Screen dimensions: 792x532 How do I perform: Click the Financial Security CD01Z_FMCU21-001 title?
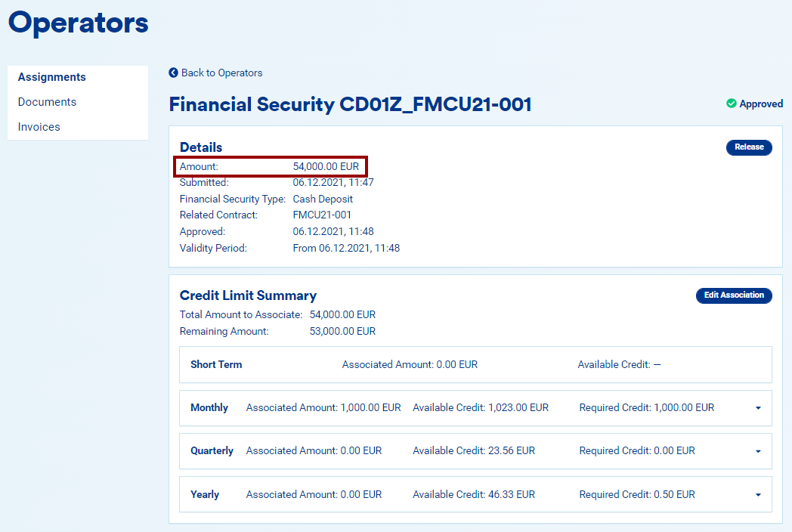click(350, 104)
